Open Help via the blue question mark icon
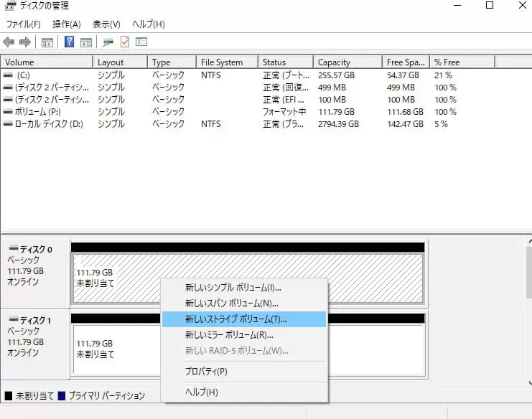This screenshot has height=419, width=532. pos(69,42)
